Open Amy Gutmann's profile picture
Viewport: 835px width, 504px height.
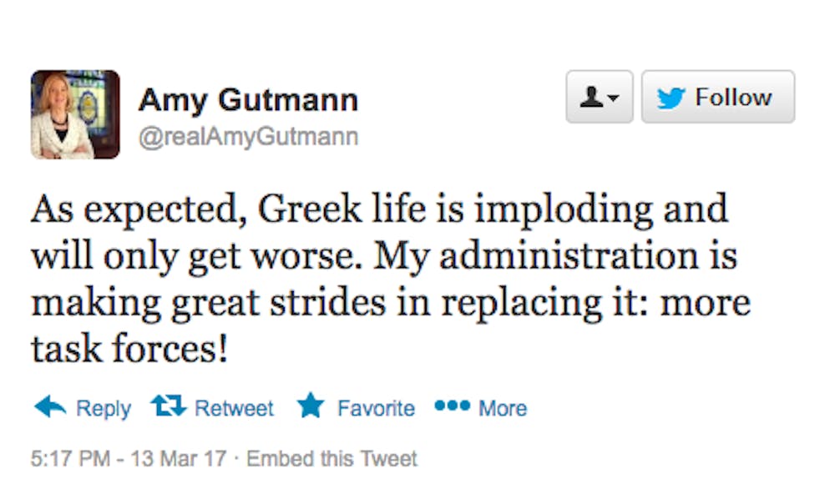click(x=74, y=114)
